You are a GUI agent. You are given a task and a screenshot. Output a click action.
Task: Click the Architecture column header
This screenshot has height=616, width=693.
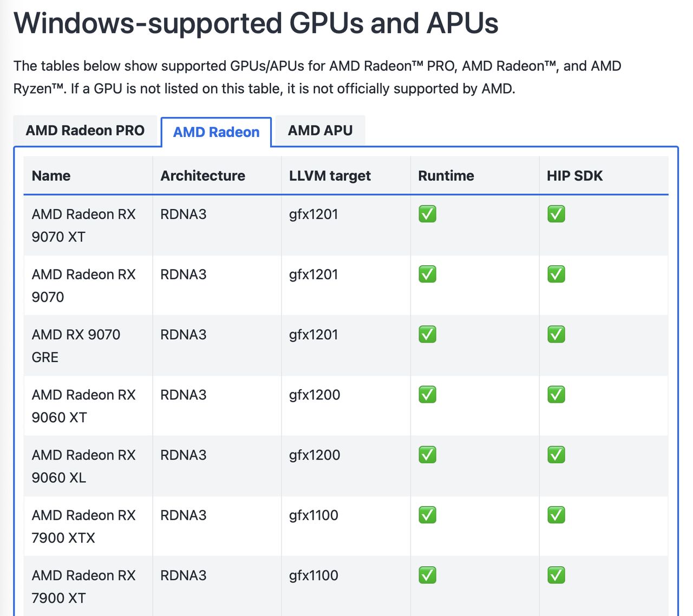pos(202,175)
